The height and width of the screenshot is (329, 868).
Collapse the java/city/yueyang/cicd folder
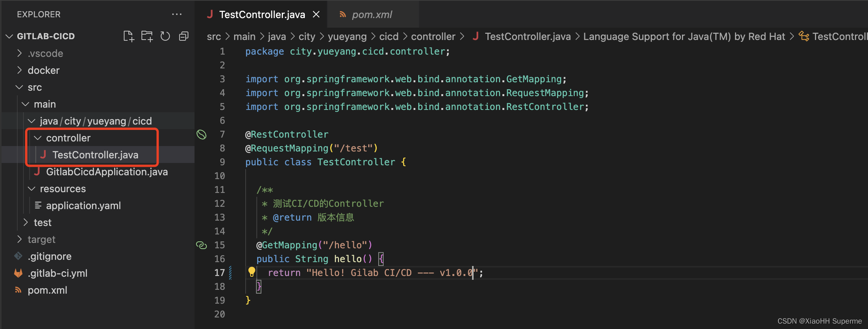tap(32, 121)
